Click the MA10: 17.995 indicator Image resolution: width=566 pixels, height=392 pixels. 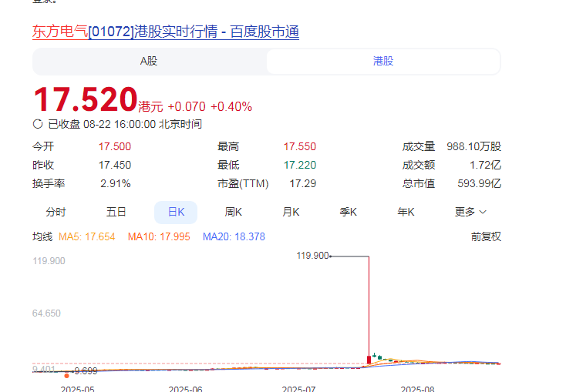click(159, 237)
